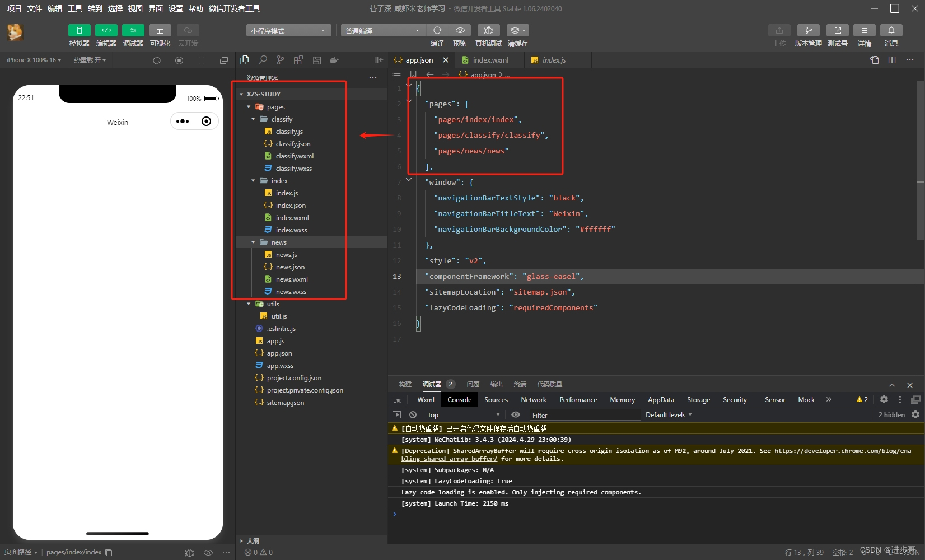Toggle the debugger panel button
The width and height of the screenshot is (925, 560).
click(x=133, y=30)
